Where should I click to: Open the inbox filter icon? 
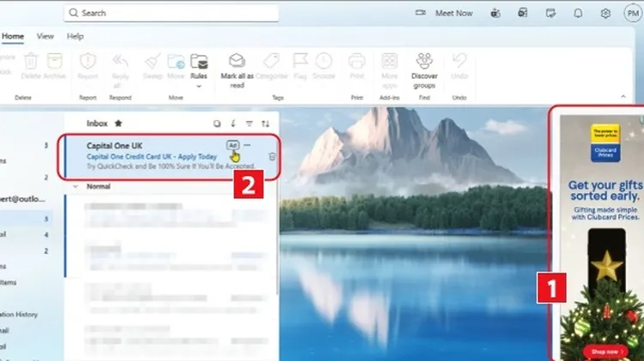[x=249, y=123]
